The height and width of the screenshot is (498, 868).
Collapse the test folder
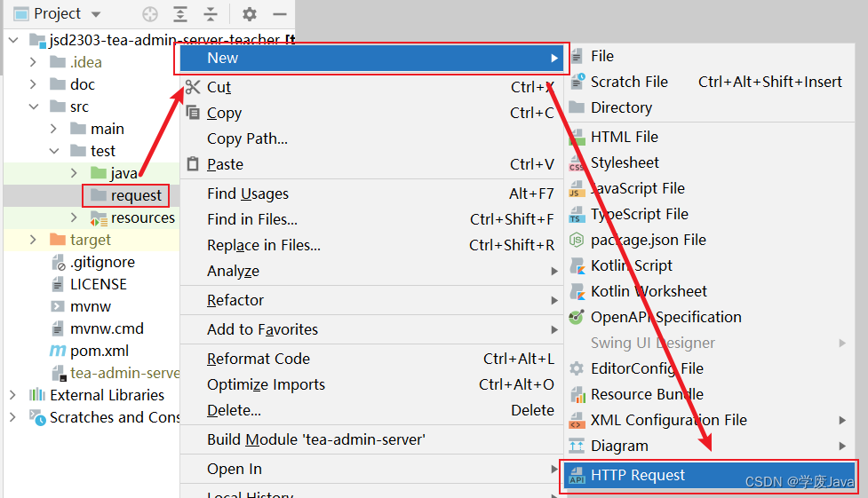54,151
